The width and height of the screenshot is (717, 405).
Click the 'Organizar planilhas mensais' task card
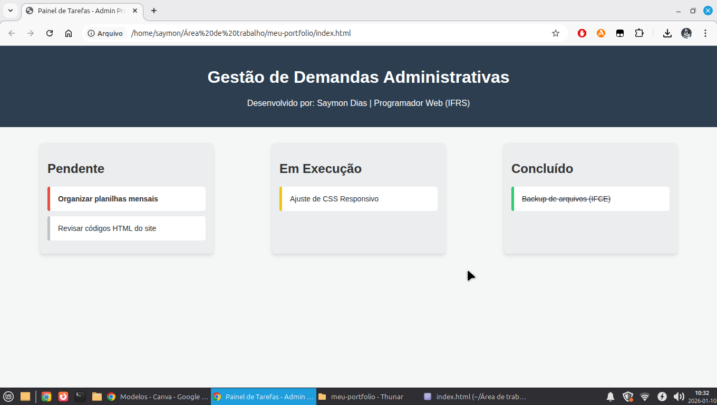(126, 199)
